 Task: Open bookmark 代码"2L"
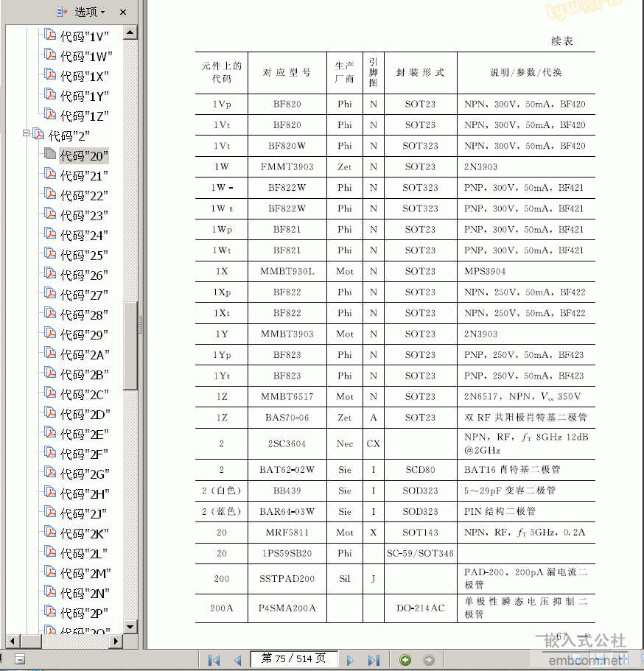point(84,554)
